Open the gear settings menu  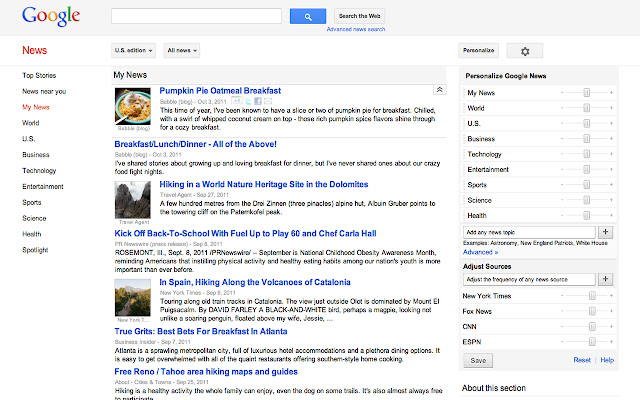525,51
